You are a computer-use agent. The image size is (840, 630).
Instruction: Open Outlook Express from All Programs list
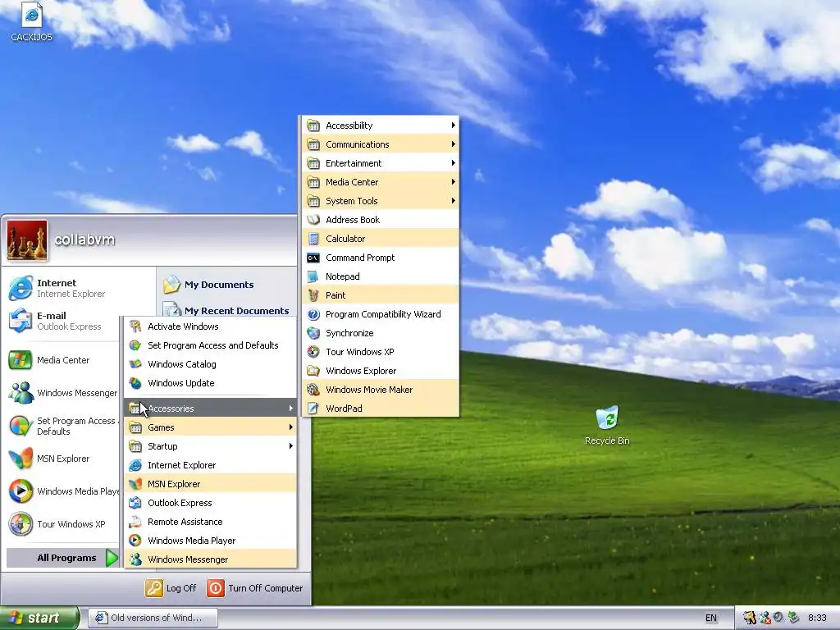[211, 503]
